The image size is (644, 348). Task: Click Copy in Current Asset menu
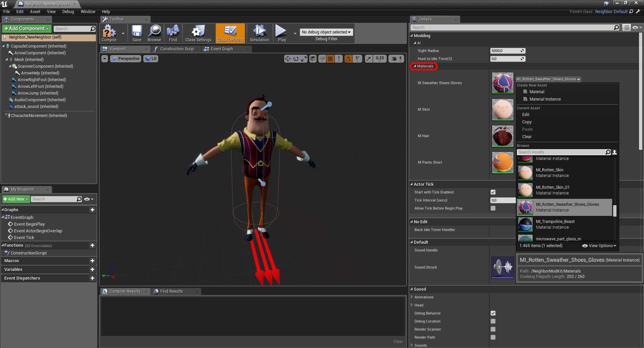(x=567, y=122)
